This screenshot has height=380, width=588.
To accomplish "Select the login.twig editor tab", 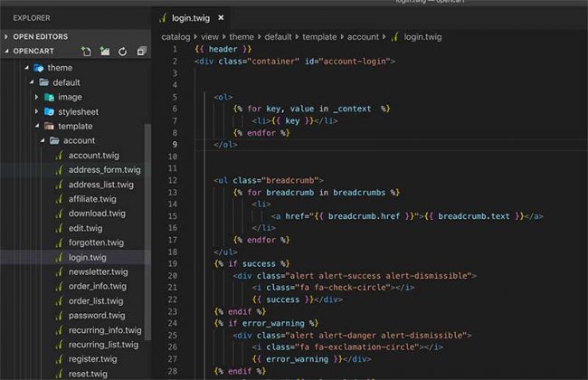I will point(191,18).
